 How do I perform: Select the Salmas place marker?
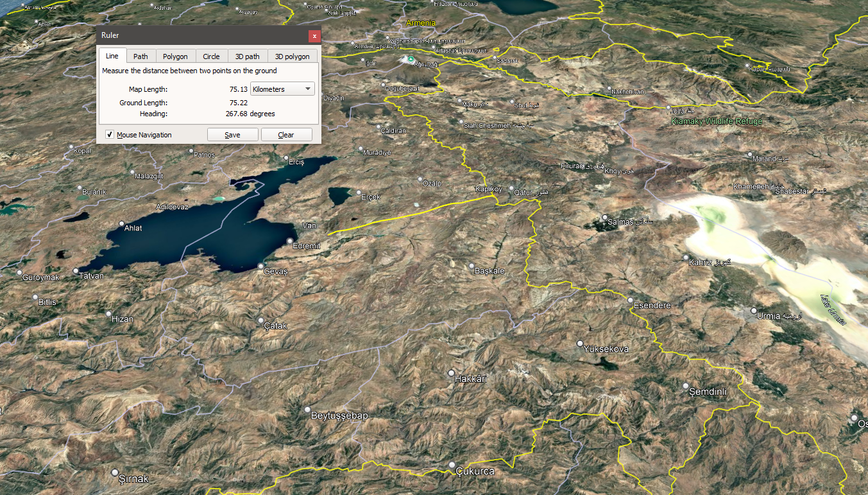pos(605,217)
